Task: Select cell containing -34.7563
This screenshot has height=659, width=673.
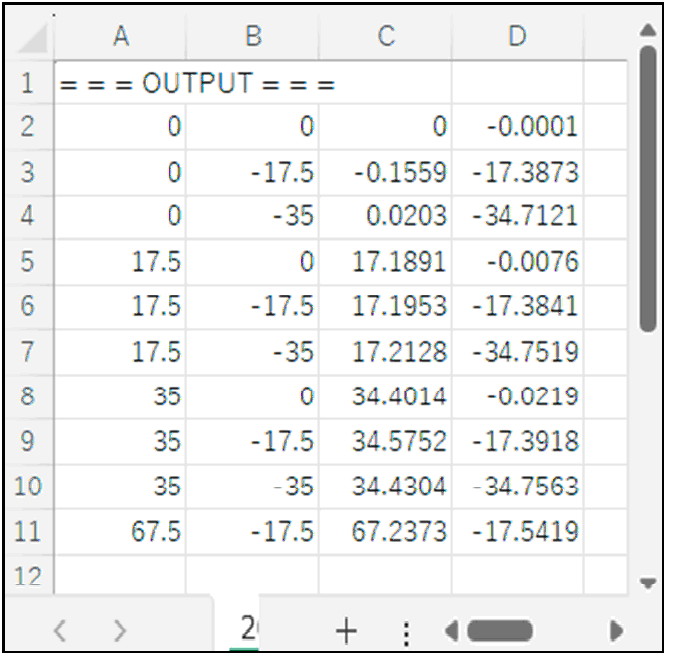Action: pyautogui.click(x=518, y=487)
